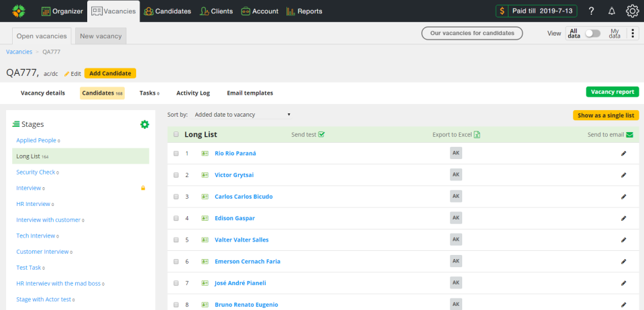Open the profile card icon for Emerson Cernach Faria

tap(205, 262)
